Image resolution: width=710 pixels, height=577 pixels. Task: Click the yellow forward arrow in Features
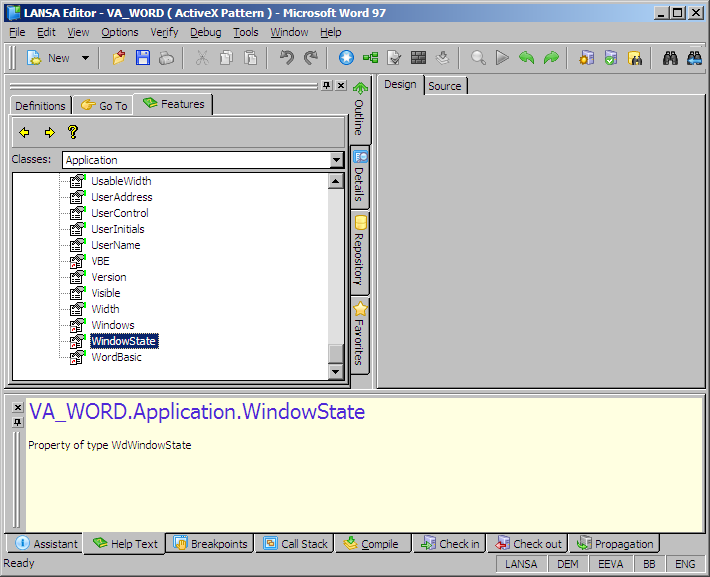tap(48, 132)
